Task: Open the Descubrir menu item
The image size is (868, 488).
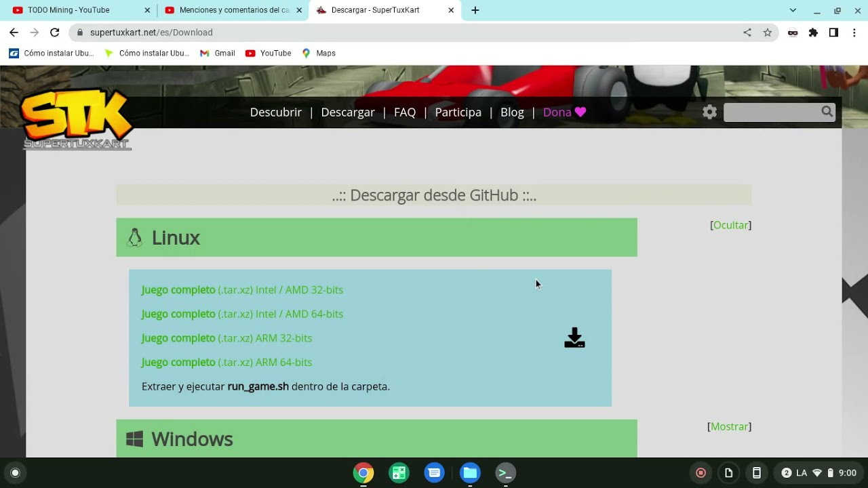Action: click(275, 113)
